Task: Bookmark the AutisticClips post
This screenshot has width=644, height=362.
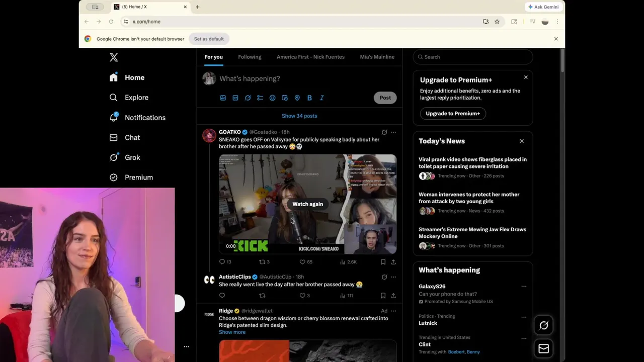Action: coord(383,296)
